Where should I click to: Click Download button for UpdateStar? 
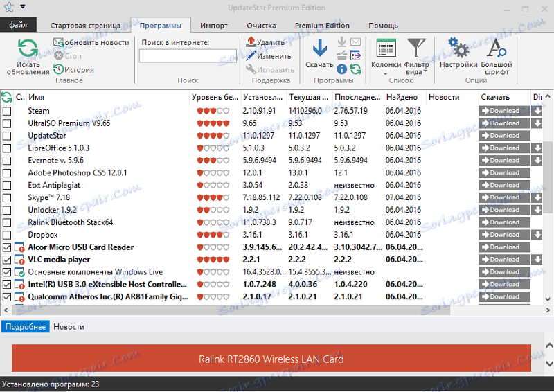click(x=505, y=135)
